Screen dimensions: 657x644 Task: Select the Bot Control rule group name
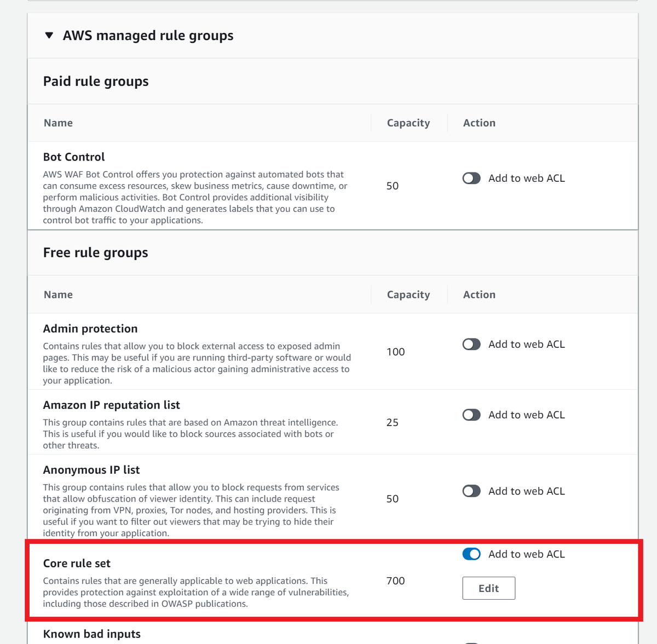click(74, 157)
